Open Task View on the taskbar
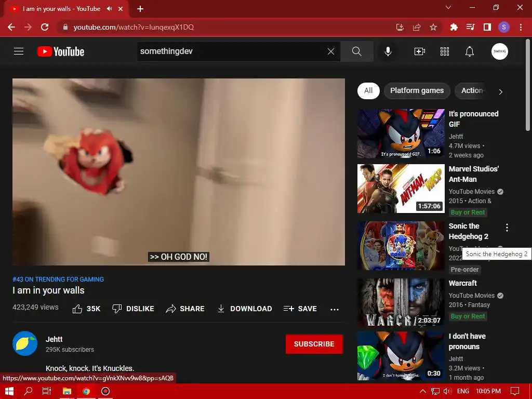The height and width of the screenshot is (399, 532). tap(47, 391)
